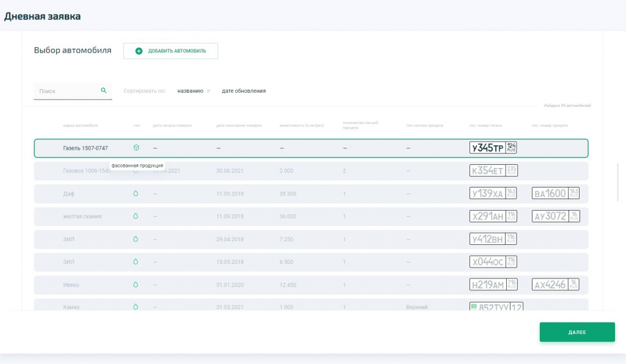The height and width of the screenshot is (364, 626).
Task: Click the ДОБАВИТЬ АВТОМОБИЛЬ button
Action: click(171, 51)
